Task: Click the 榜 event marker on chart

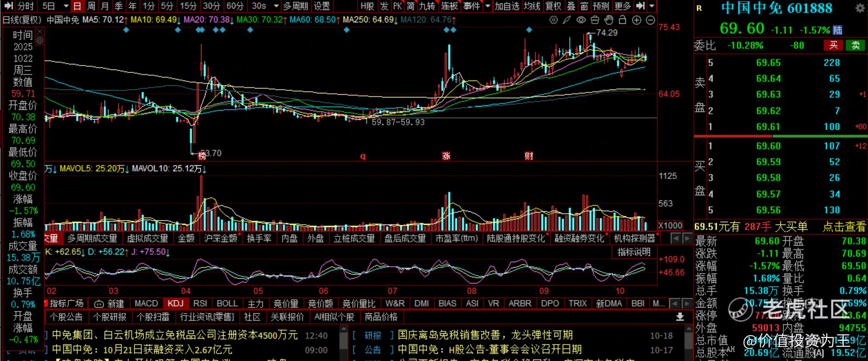Action: point(202,155)
